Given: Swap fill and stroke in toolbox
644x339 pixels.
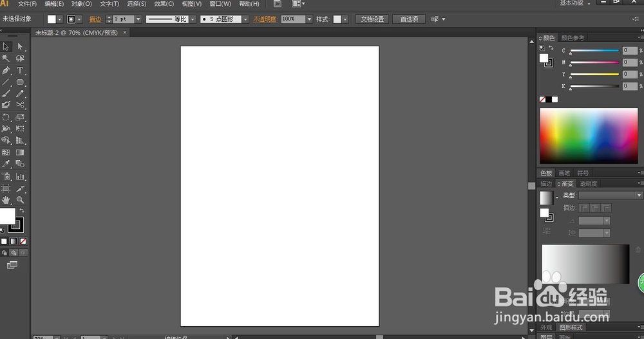Looking at the screenshot, I should click(22, 210).
